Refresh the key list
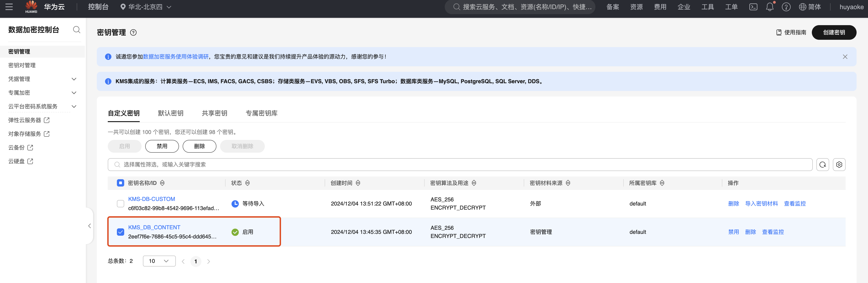 (x=823, y=165)
